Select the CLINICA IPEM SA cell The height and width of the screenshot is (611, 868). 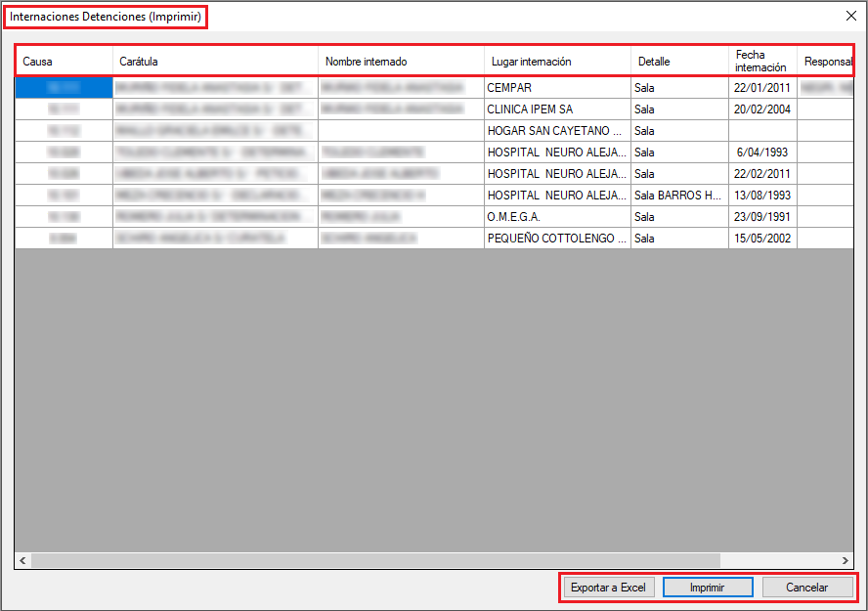tap(557, 109)
